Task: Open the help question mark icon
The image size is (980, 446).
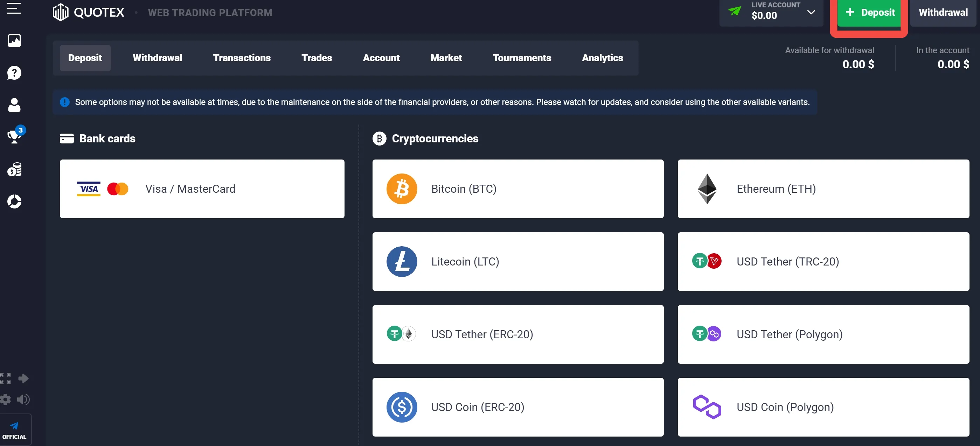Action: pos(14,73)
